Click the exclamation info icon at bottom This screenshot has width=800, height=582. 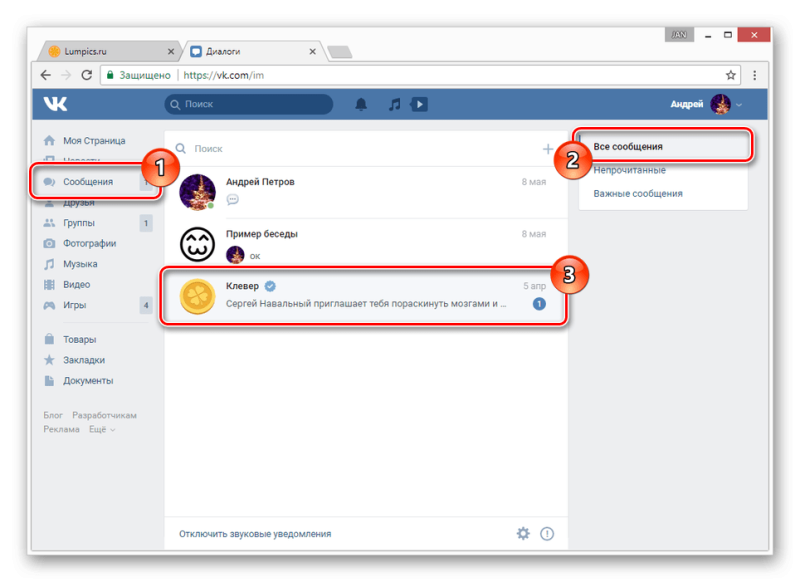(547, 534)
